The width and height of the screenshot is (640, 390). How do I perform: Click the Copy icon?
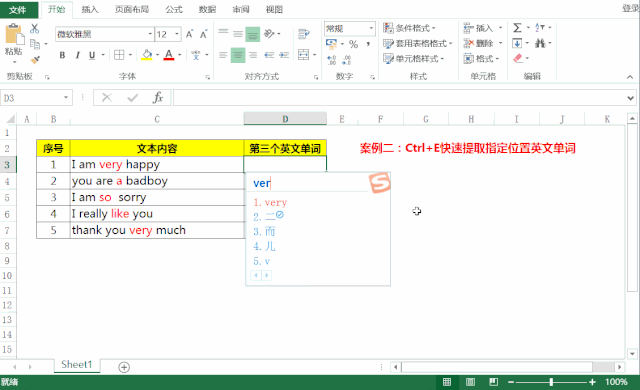[35, 44]
